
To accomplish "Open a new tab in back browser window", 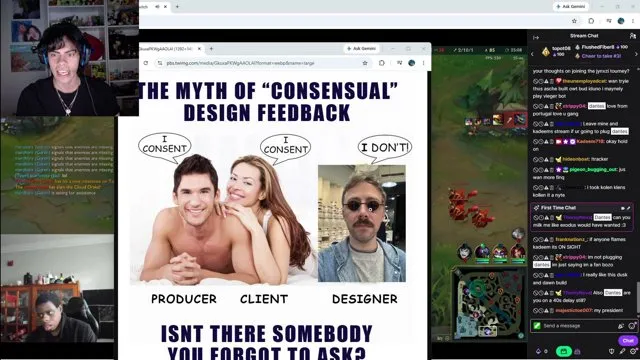I will [x=177, y=7].
